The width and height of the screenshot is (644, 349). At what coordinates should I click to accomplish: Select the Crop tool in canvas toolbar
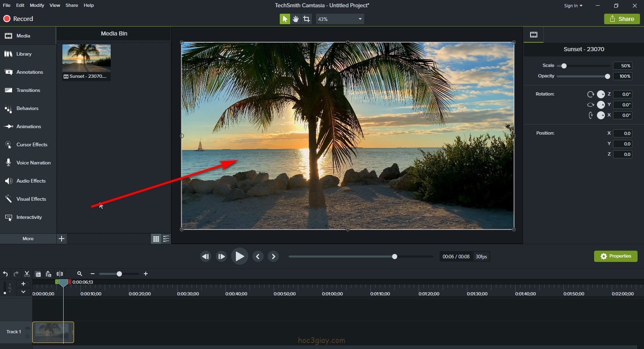pyautogui.click(x=307, y=19)
